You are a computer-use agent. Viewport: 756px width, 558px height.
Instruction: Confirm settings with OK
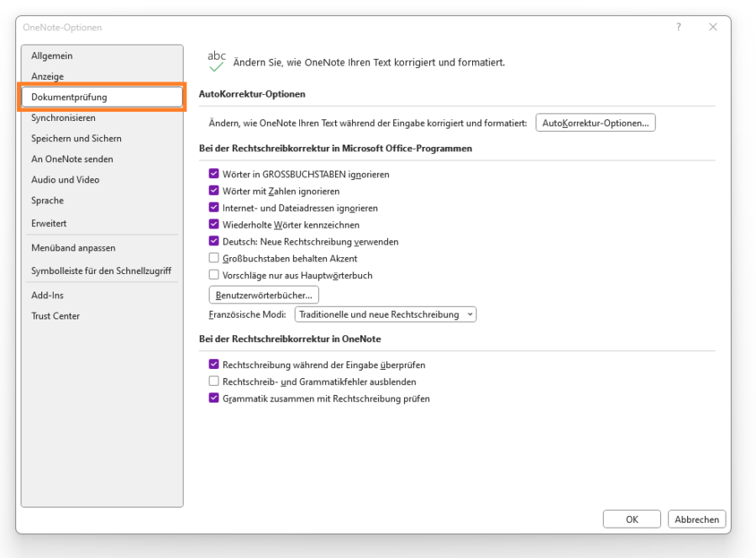click(x=632, y=519)
